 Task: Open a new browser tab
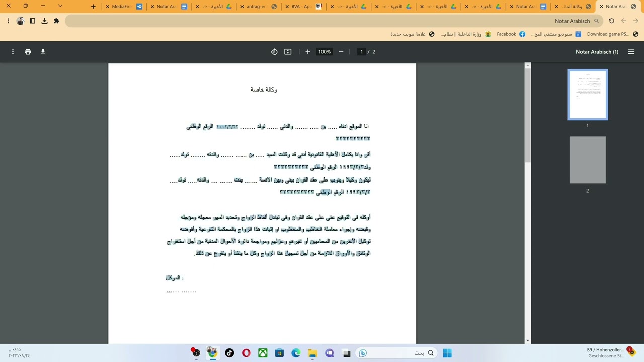tap(93, 6)
